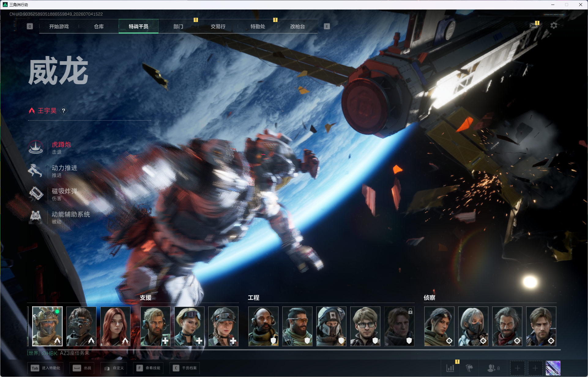The height and width of the screenshot is (377, 588).
Task: Select the 虎蹲炮 skill icon
Action: pos(36,148)
